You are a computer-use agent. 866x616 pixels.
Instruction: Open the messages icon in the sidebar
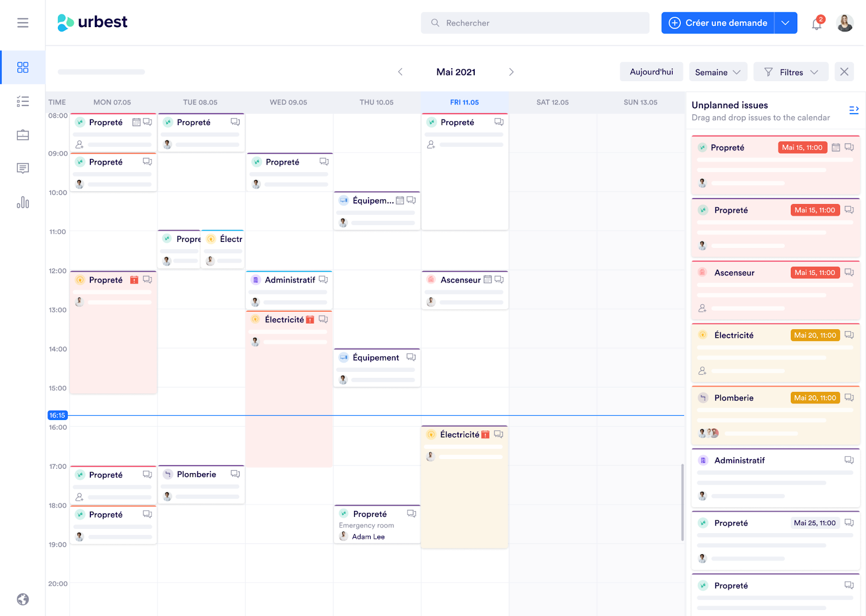point(23,168)
